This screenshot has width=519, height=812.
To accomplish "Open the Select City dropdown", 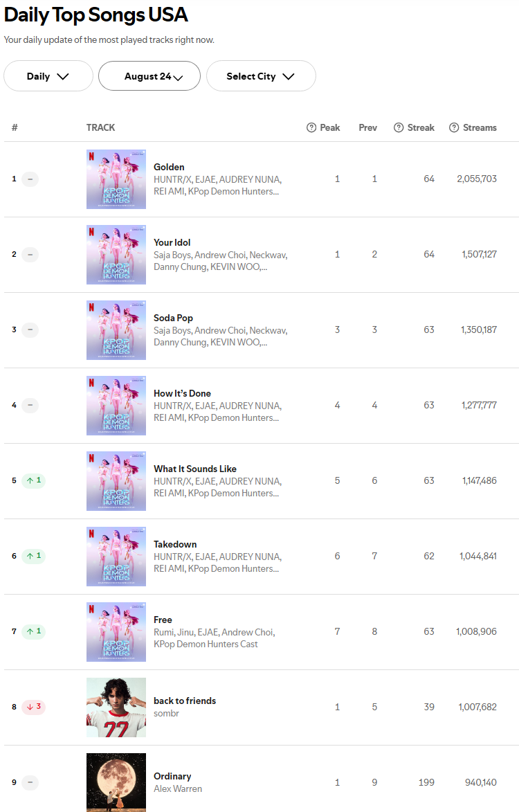I will [x=261, y=76].
